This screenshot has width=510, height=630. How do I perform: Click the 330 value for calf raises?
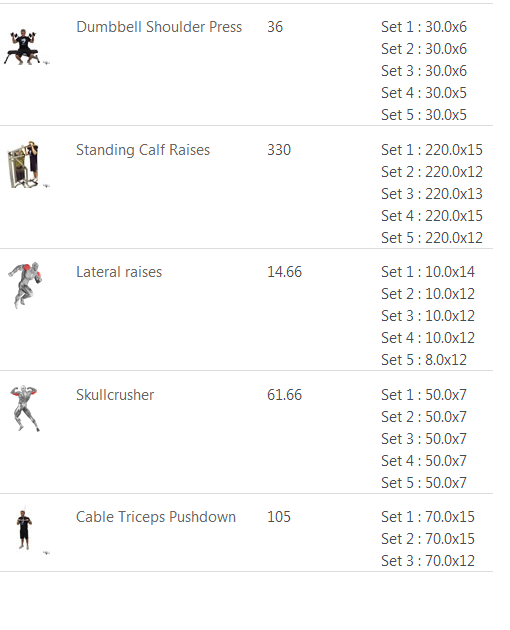[x=279, y=150]
